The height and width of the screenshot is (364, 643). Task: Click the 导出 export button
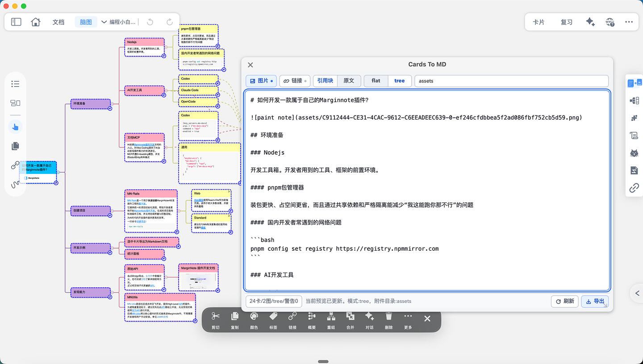coord(595,301)
